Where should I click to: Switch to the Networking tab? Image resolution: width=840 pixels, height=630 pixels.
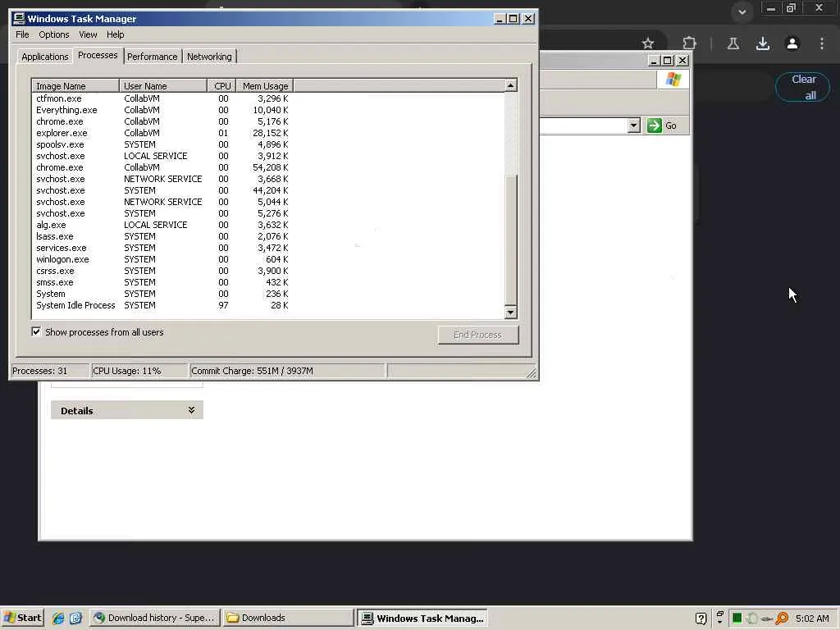(x=209, y=57)
